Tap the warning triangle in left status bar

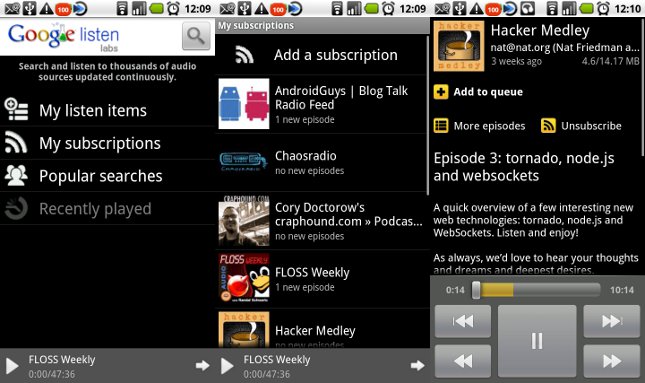[x=46, y=8]
